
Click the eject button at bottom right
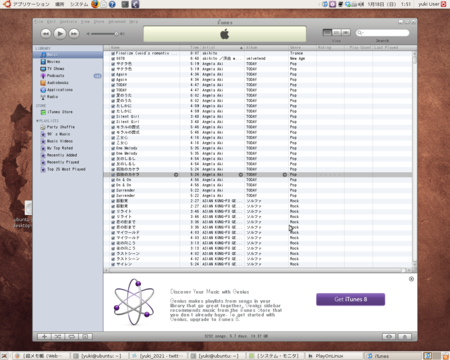(405, 337)
